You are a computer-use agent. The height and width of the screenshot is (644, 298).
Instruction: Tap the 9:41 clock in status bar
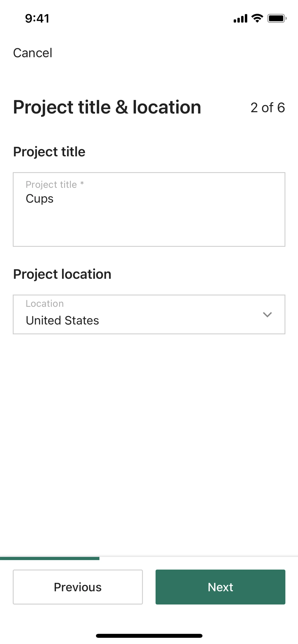click(37, 18)
